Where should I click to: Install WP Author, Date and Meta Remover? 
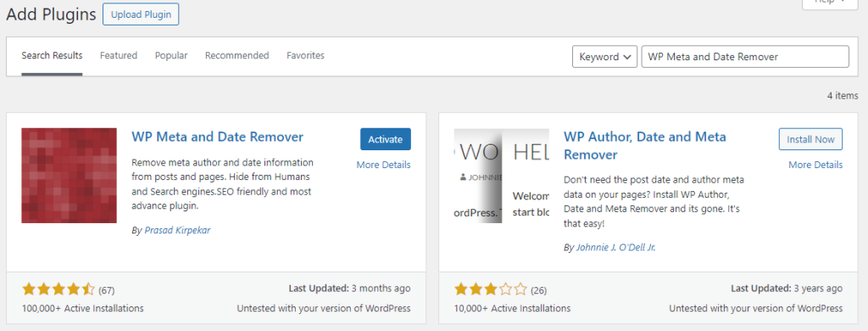click(810, 139)
